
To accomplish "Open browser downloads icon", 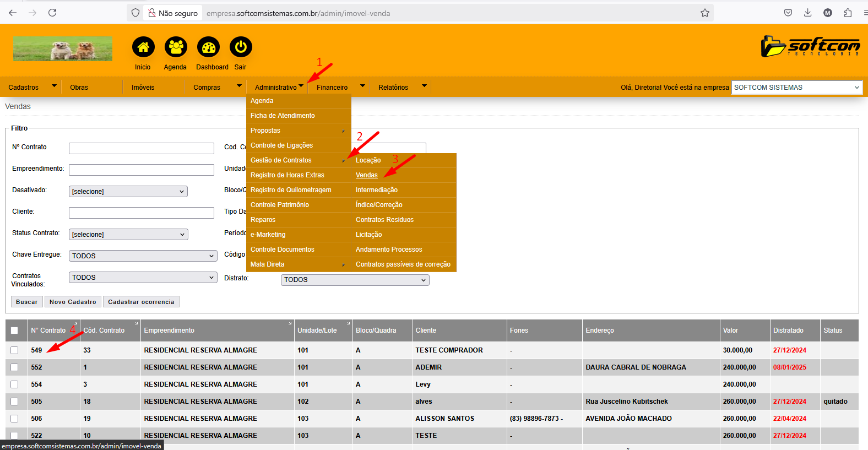I will click(807, 13).
